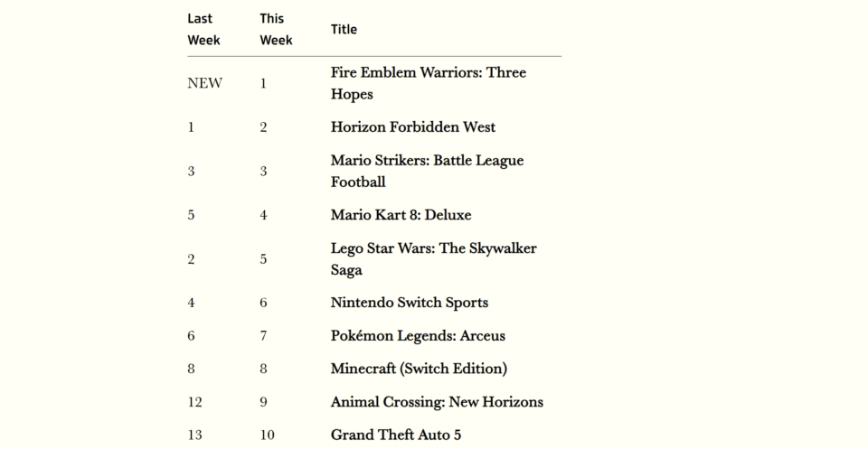The height and width of the screenshot is (449, 868).
Task: Click this-week rank 1 for Fire Emblem
Action: pyautogui.click(x=263, y=83)
